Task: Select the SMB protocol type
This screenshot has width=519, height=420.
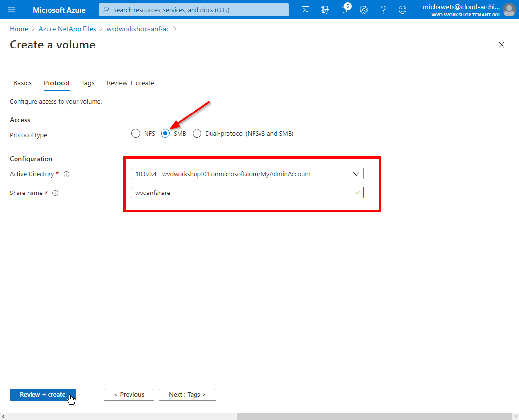Action: 165,133
